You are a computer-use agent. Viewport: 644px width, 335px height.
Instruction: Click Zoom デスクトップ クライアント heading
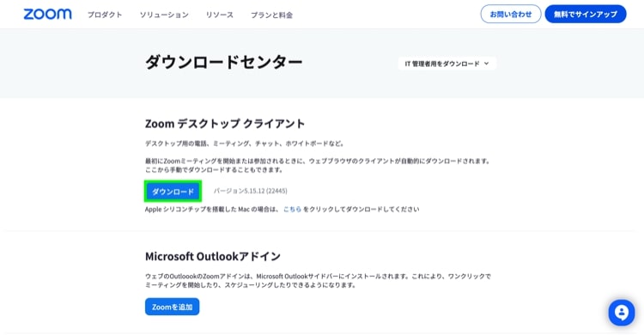click(225, 124)
